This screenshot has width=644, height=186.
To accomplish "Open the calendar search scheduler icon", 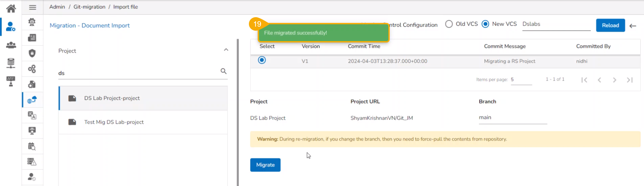I will coord(32,146).
